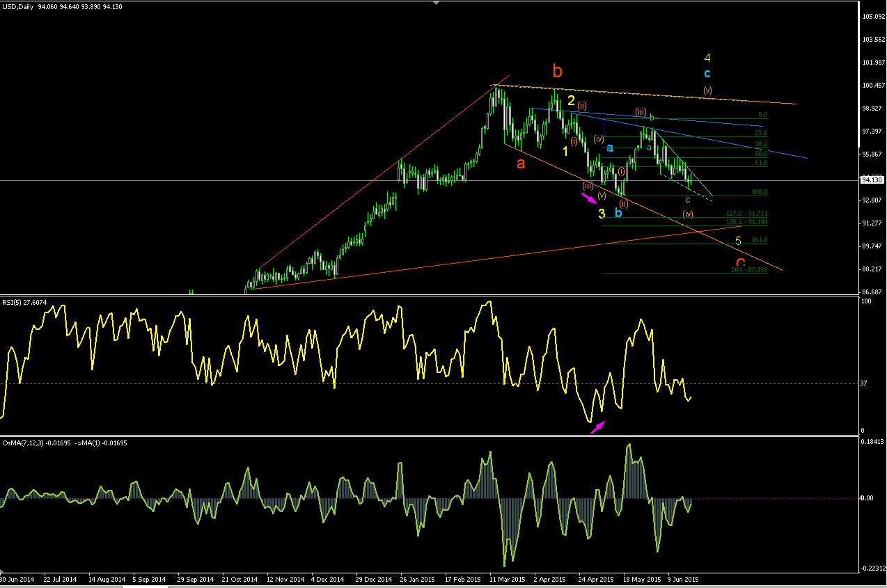Click the 22 Jul 2014 date label

click(61, 579)
